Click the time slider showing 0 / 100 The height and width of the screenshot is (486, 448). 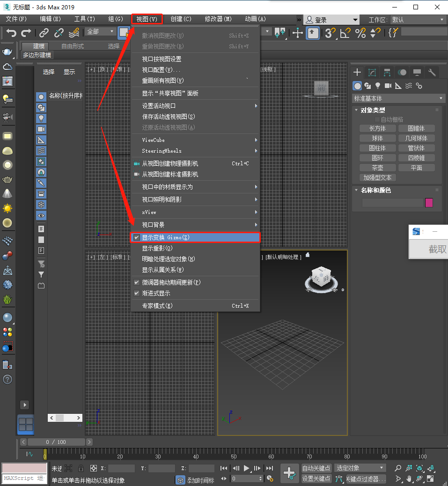click(56, 442)
